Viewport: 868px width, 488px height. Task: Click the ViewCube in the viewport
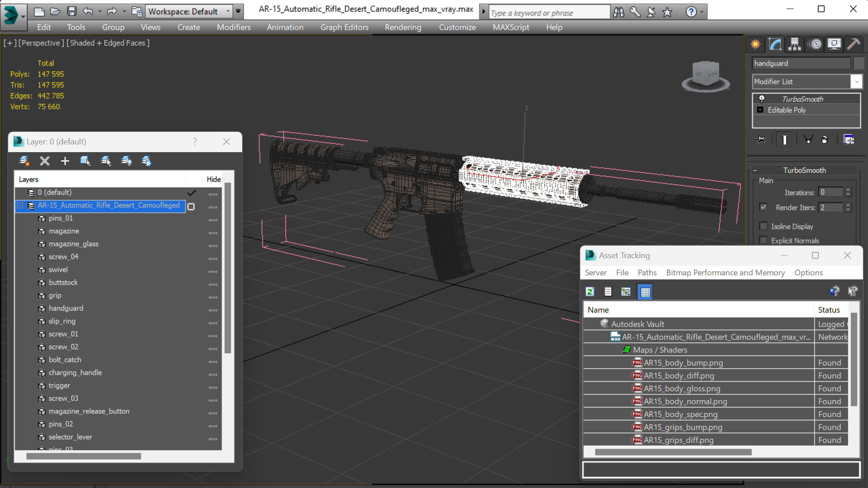[x=706, y=75]
